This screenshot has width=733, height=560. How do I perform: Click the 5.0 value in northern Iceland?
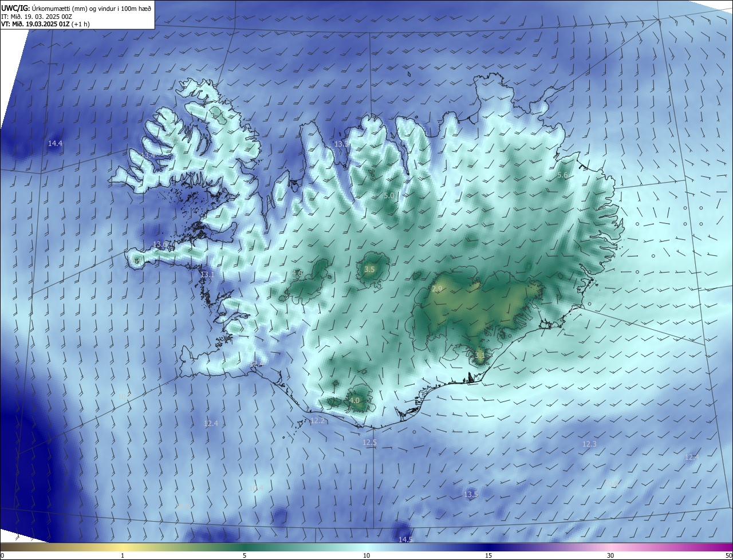point(389,196)
